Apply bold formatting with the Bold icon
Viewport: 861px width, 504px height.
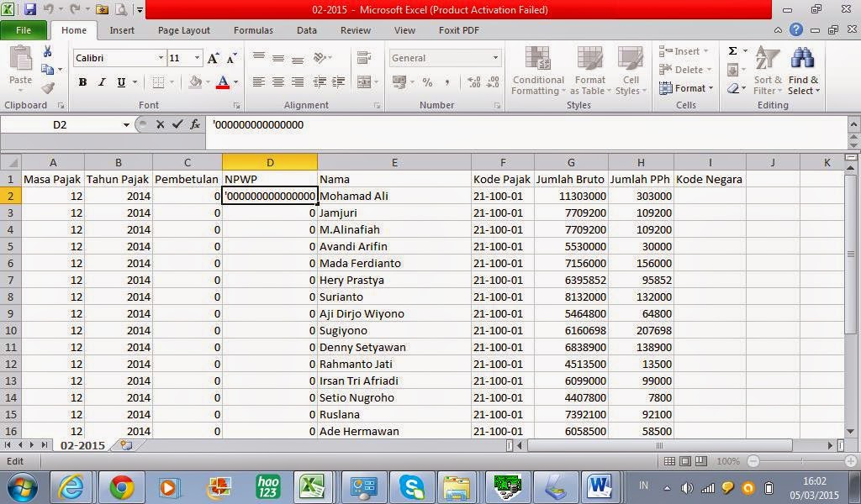[82, 83]
